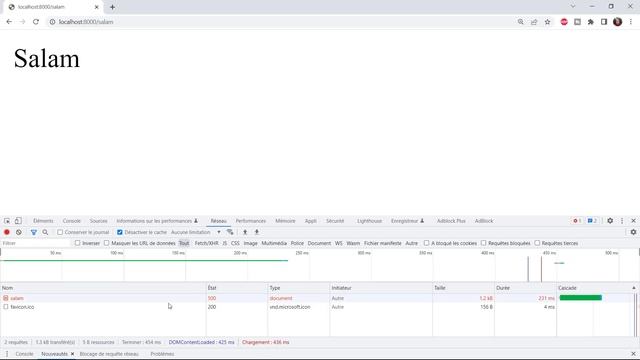Click the blue issues count badge

coord(592,221)
